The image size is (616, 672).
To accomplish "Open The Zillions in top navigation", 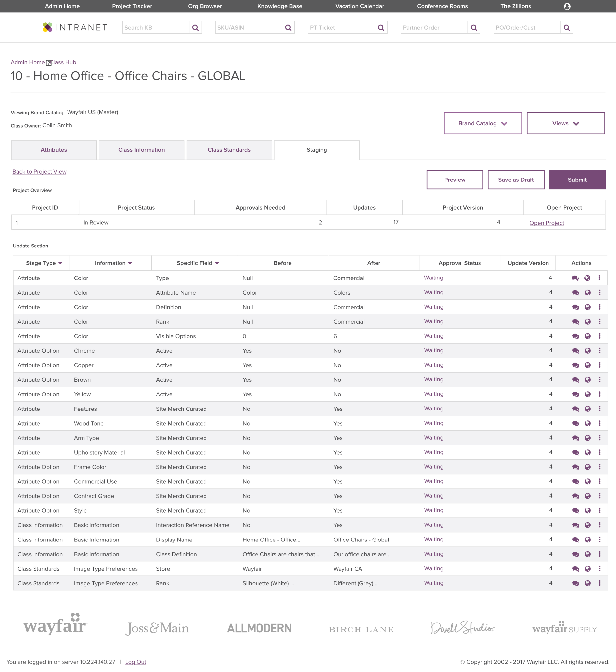I will pyautogui.click(x=516, y=6).
